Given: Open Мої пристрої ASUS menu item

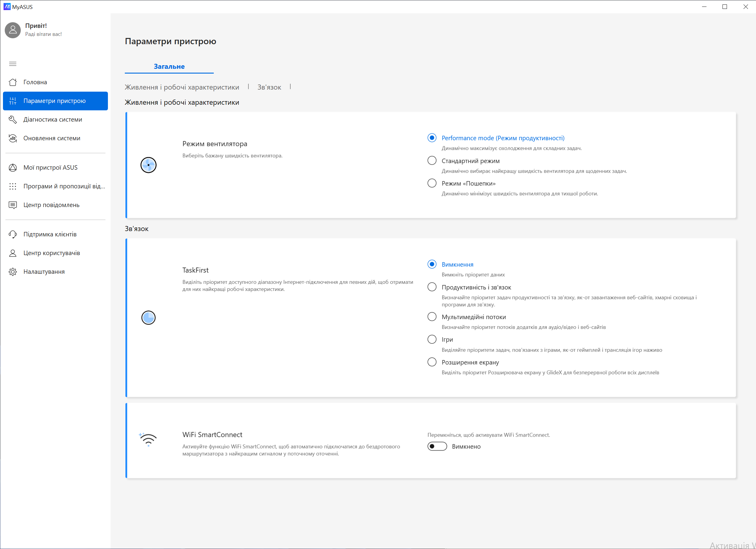Looking at the screenshot, I should pos(55,168).
